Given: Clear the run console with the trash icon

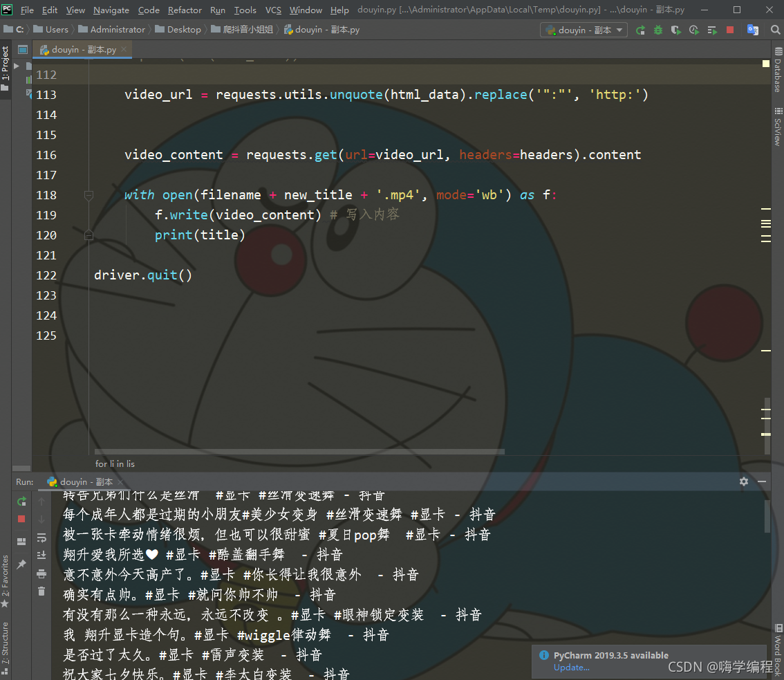Looking at the screenshot, I should coord(41,591).
